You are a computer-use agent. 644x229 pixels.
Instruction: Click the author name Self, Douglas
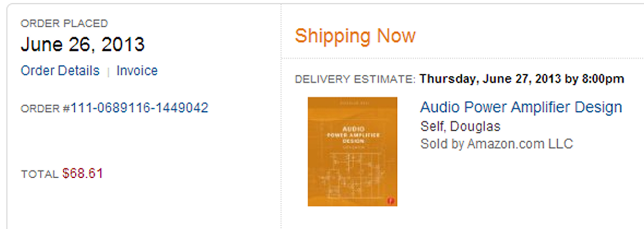461,126
